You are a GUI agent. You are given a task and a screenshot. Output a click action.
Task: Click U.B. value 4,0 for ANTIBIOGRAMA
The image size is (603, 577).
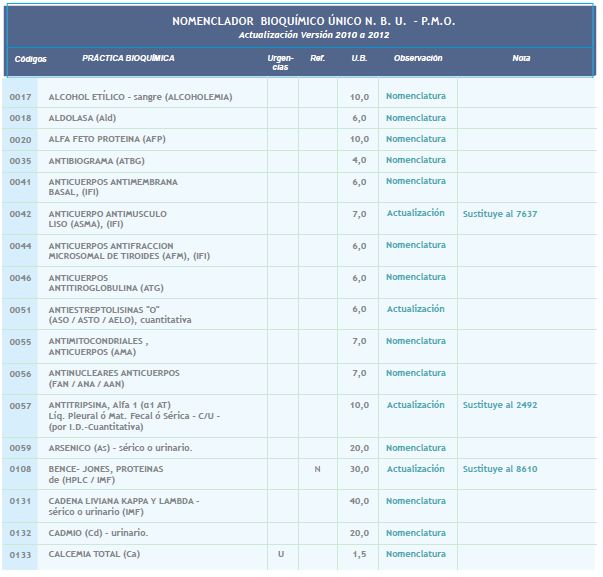pyautogui.click(x=359, y=160)
